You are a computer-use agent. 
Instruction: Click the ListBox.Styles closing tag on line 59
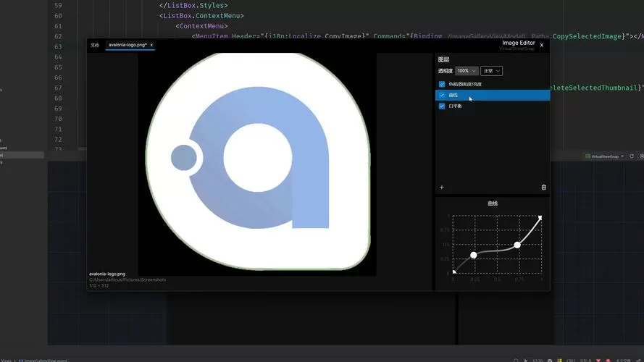193,5
